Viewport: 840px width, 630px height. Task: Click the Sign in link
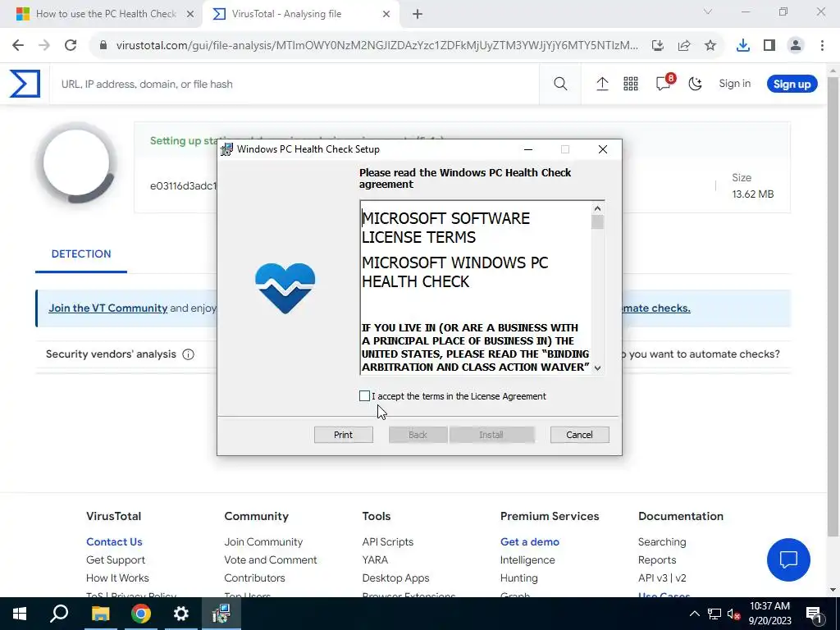point(734,84)
